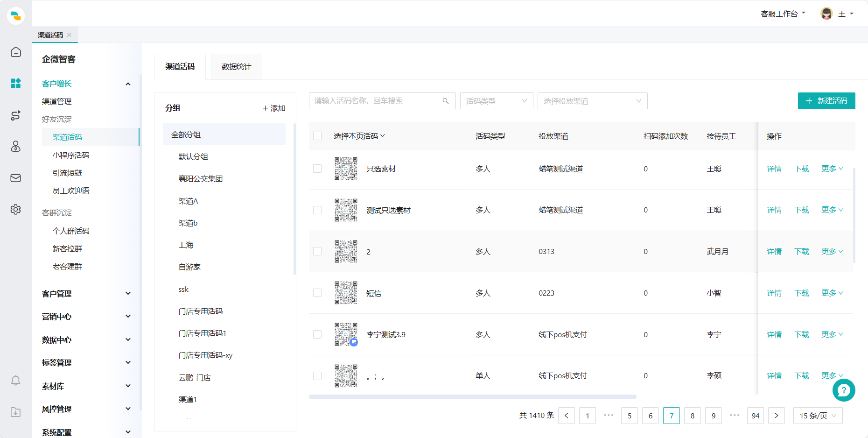Viewport: 868px width, 438px height.
Task: Open 15 条/页 page size dropdown
Action: pos(818,416)
